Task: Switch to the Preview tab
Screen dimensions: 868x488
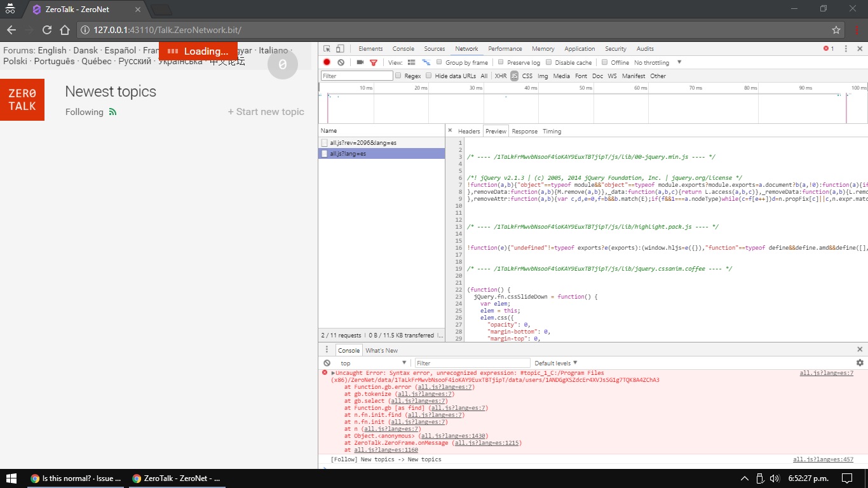Action: (x=496, y=131)
